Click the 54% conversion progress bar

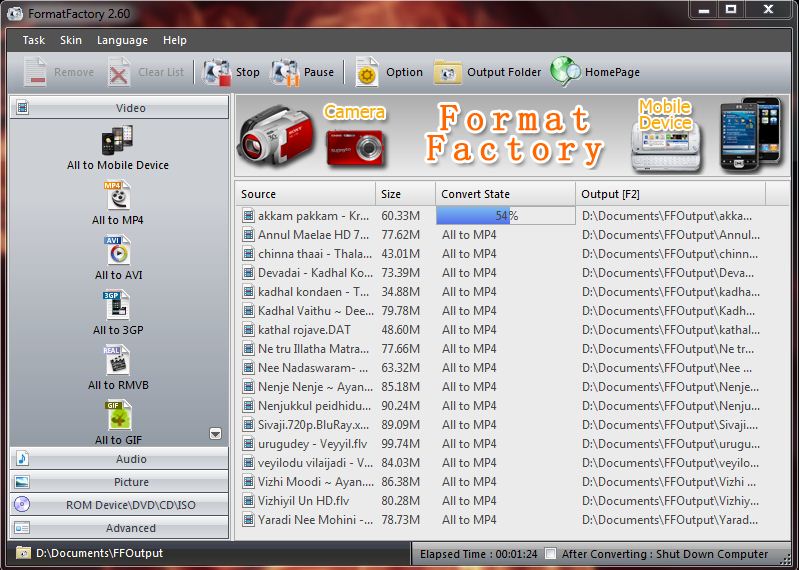506,216
